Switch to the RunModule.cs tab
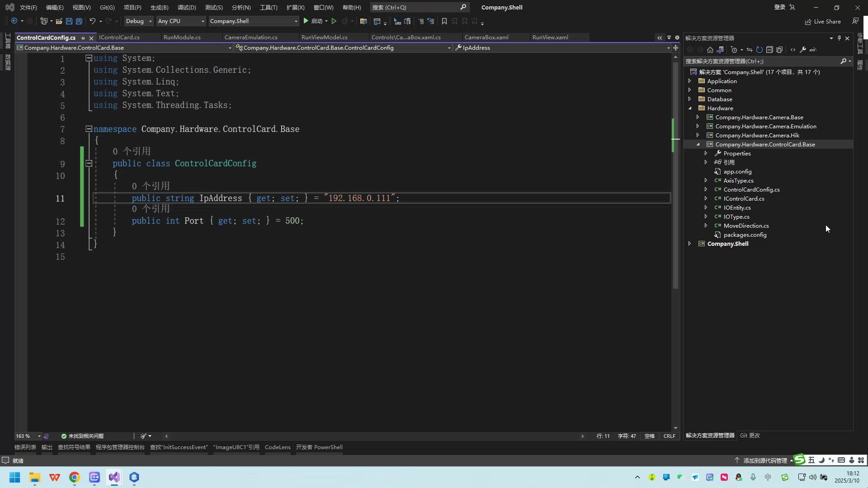868x488 pixels. coord(182,37)
